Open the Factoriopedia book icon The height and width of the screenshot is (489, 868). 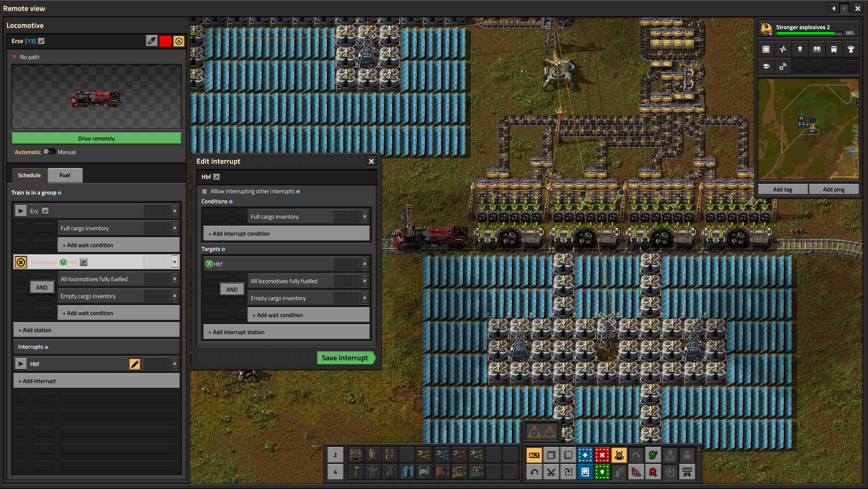(x=817, y=49)
